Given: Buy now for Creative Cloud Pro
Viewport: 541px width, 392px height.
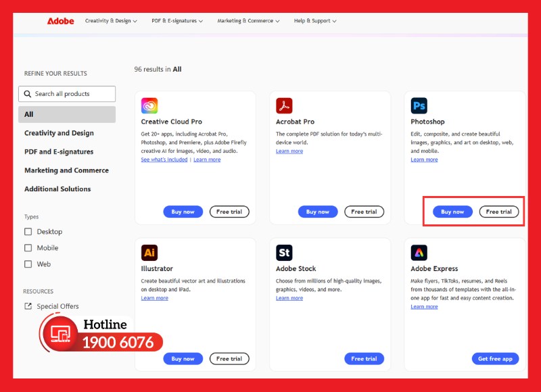Looking at the screenshot, I should [183, 212].
